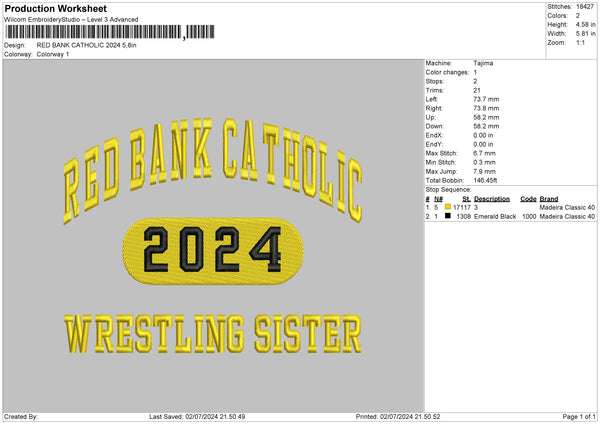Image resolution: width=600 pixels, height=424 pixels.
Task: Click the 'Page 1 of 1' indicator
Action: [x=579, y=417]
